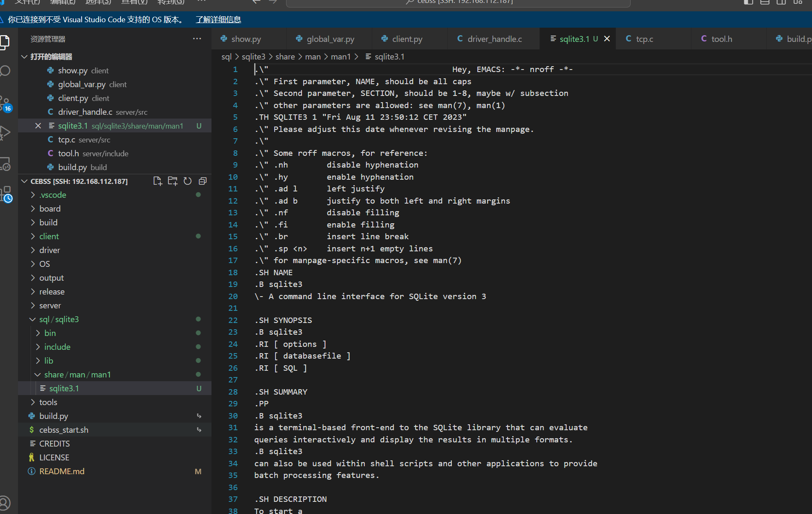Create a new folder in CEBSS explorer
Screen dimensions: 812x514
click(x=173, y=181)
